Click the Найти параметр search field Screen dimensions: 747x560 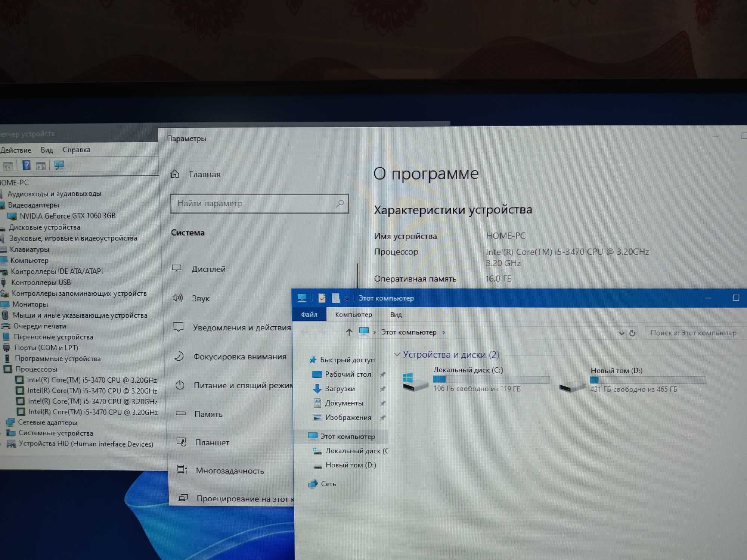click(x=259, y=203)
